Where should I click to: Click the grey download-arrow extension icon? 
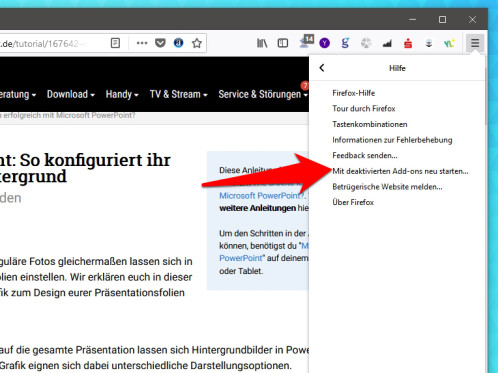[429, 43]
